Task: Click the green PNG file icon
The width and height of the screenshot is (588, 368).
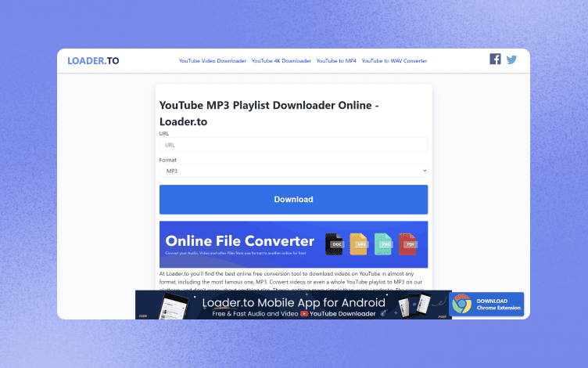Action: coord(383,244)
